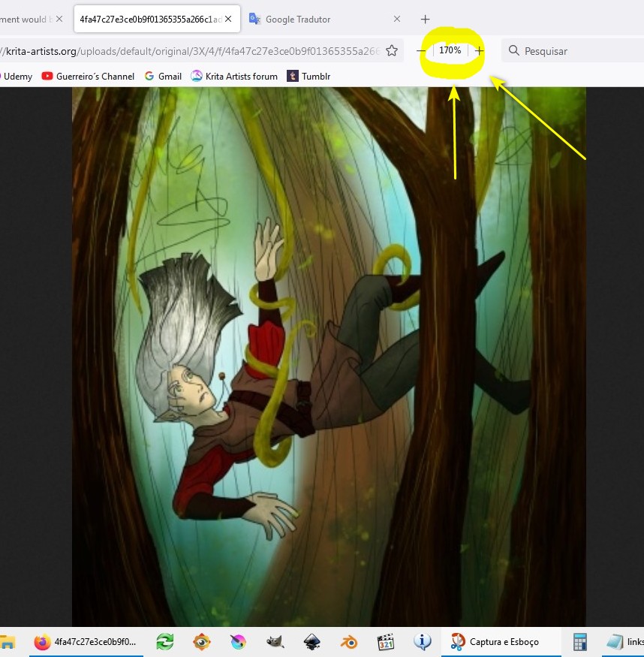Bookmark this page with the star icon
This screenshot has height=657, width=644.
392,51
